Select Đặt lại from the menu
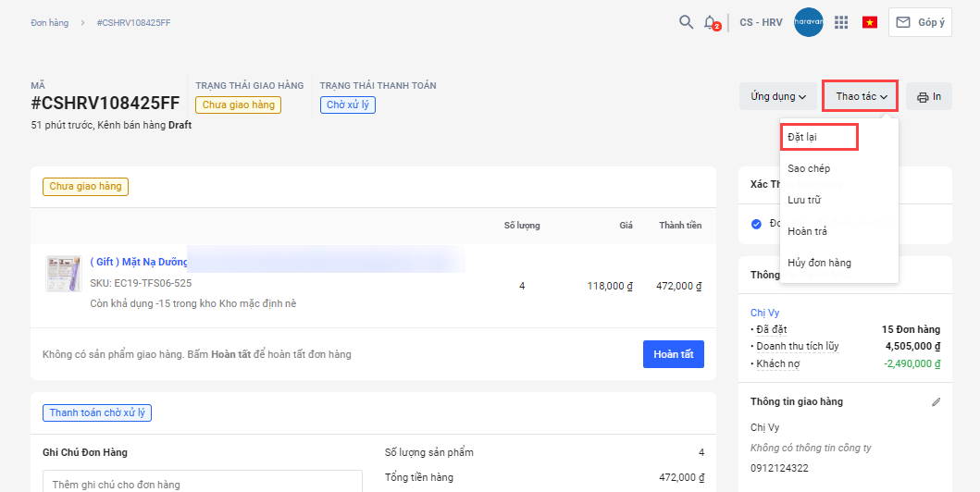 pos(802,137)
